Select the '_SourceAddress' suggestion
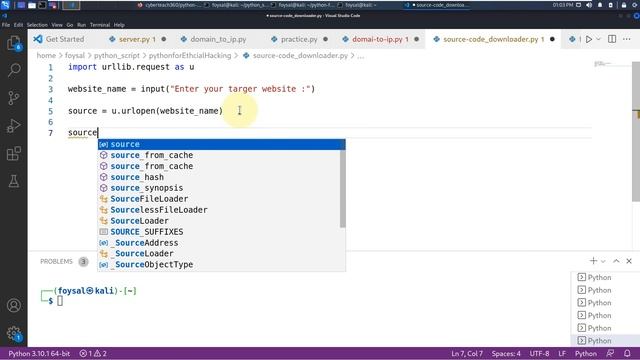Image resolution: width=640 pixels, height=360 pixels. [219, 243]
